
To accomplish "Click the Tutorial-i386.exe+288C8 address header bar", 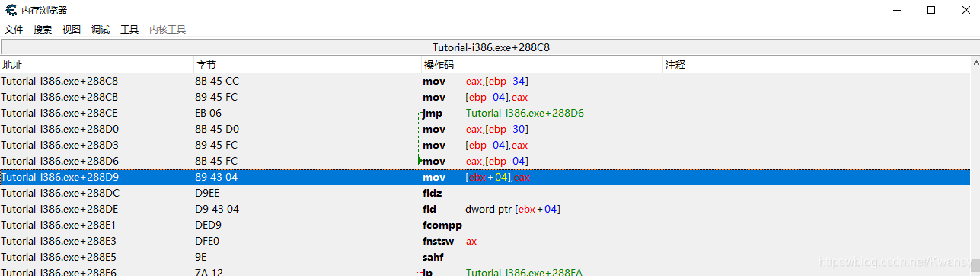I will pos(490,47).
